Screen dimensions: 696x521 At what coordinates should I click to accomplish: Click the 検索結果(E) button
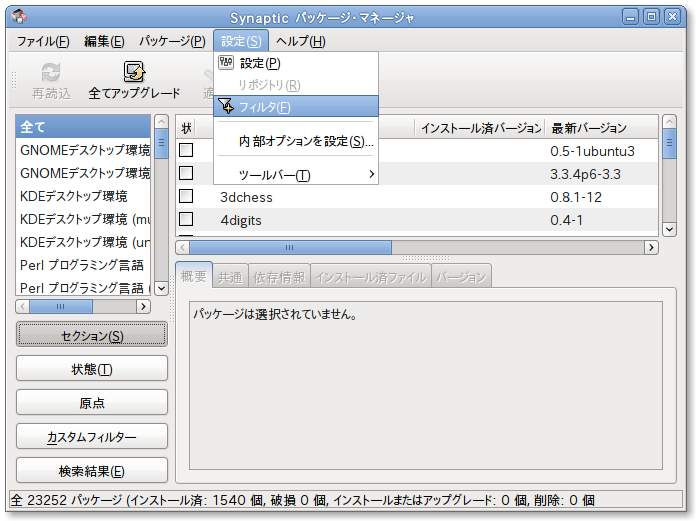92,470
